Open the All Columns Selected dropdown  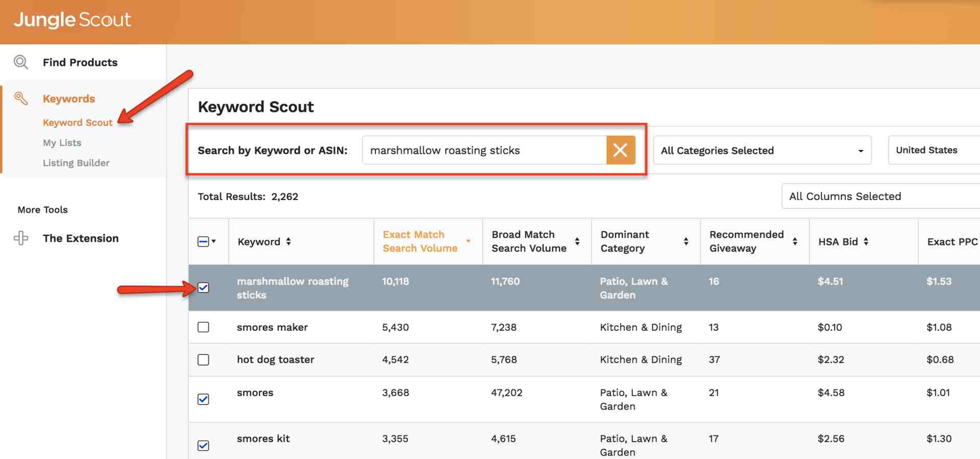[x=880, y=196]
